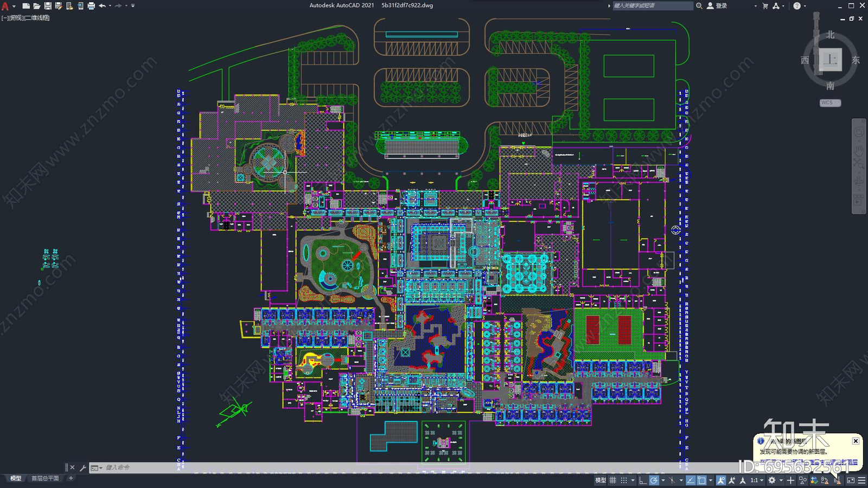Toggle ortho mode in status bar
Image resolution: width=868 pixels, height=488 pixels.
642,480
